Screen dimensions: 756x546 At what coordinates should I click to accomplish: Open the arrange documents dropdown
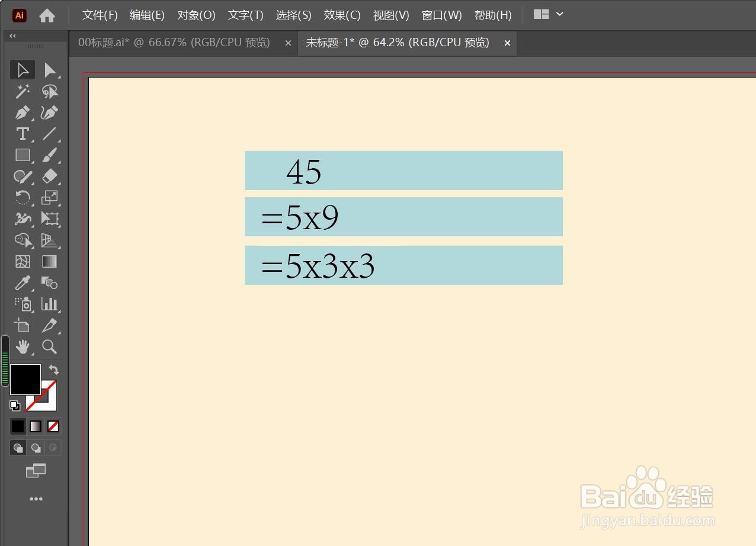tap(549, 14)
